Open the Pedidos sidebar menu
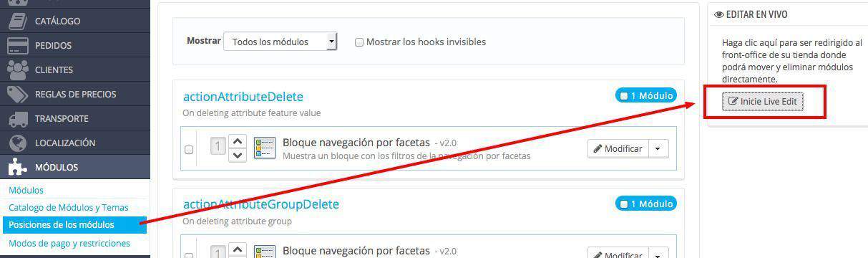Screen dimensions: 868x258 (x=74, y=45)
